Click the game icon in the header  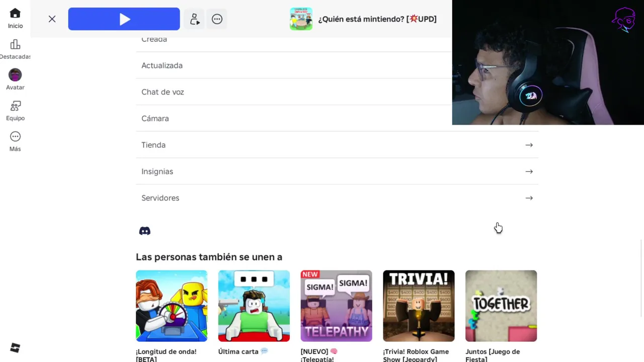pos(301,19)
